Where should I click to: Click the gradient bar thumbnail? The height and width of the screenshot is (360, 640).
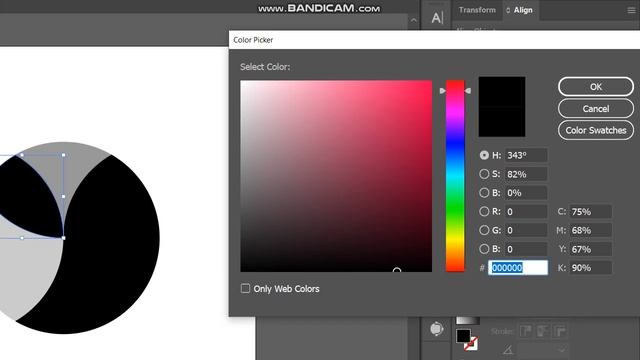click(468, 320)
